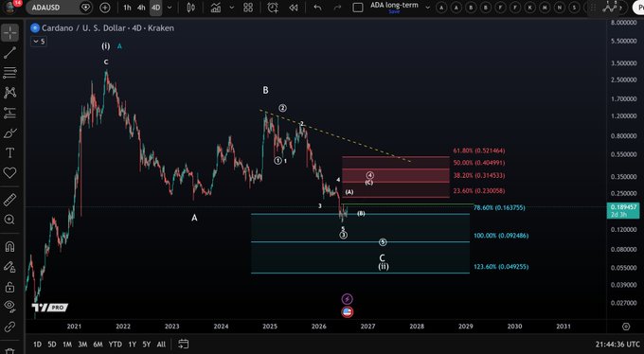Create an alert with the alarm clock icon
The width and height of the screenshot is (644, 354).
tap(273, 8)
